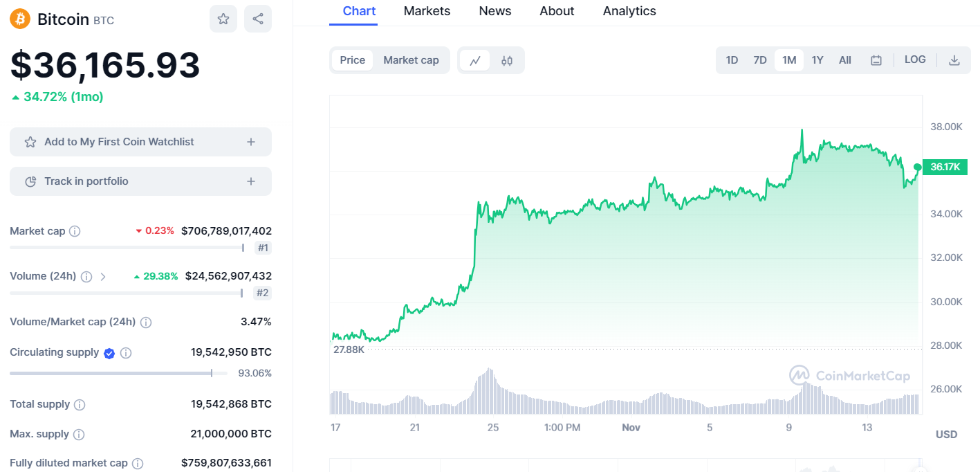The height and width of the screenshot is (472, 980).
Task: Click the $36,165.93 price value
Action: (x=105, y=65)
